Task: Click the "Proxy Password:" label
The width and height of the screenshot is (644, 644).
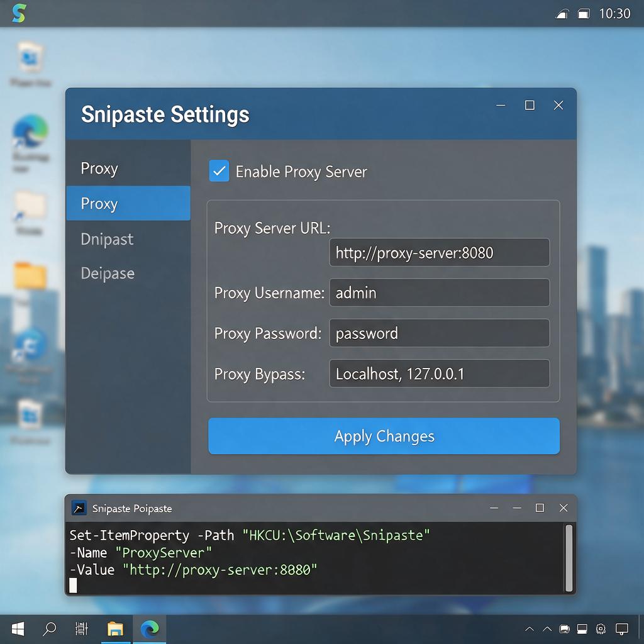Action: [x=268, y=333]
